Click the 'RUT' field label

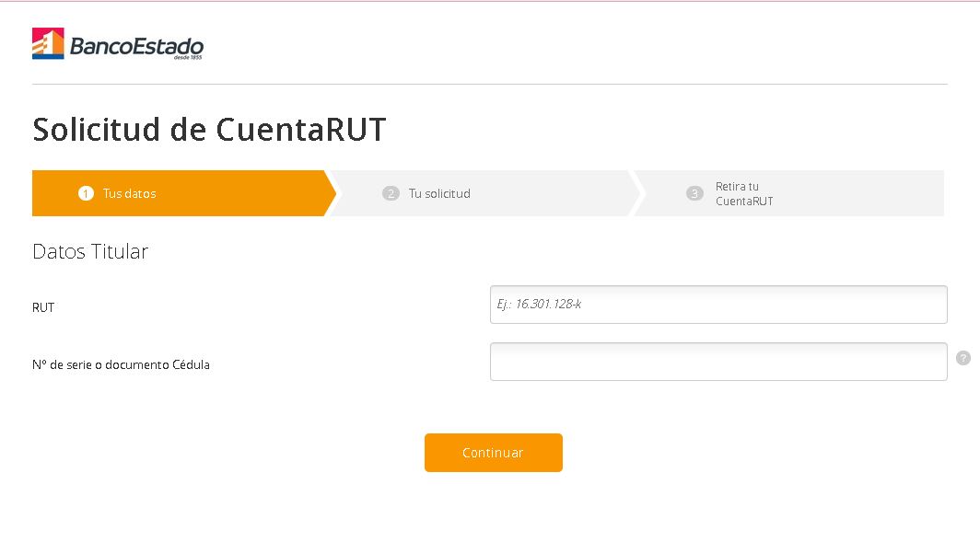coord(43,307)
